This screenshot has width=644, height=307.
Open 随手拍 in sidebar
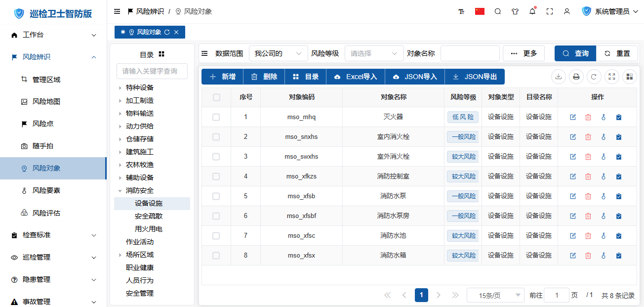[53, 146]
